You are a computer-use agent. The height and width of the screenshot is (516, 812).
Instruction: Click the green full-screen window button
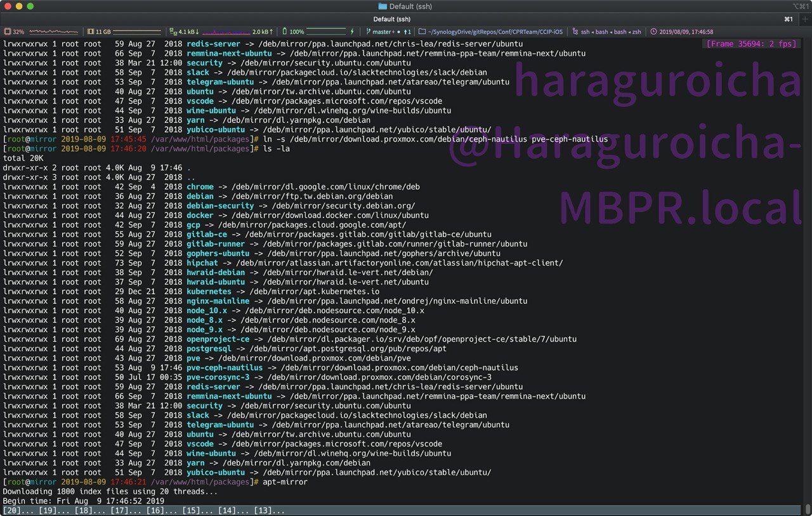pos(30,6)
